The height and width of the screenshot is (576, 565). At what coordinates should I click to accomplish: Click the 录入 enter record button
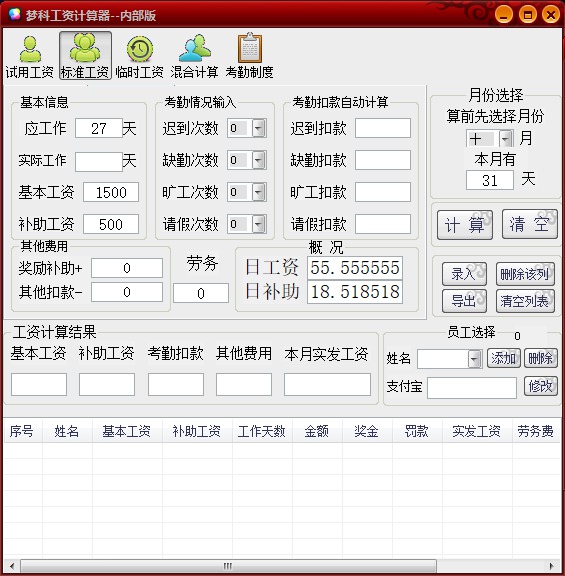(464, 274)
